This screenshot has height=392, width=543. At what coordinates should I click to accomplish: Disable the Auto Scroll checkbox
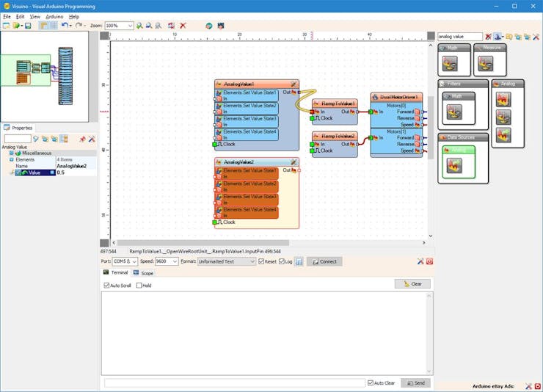[107, 286]
